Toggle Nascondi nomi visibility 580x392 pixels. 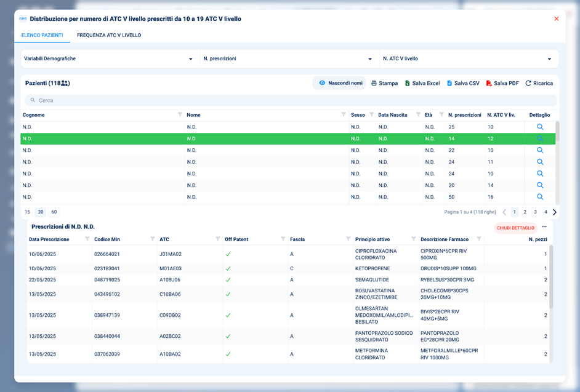point(340,83)
